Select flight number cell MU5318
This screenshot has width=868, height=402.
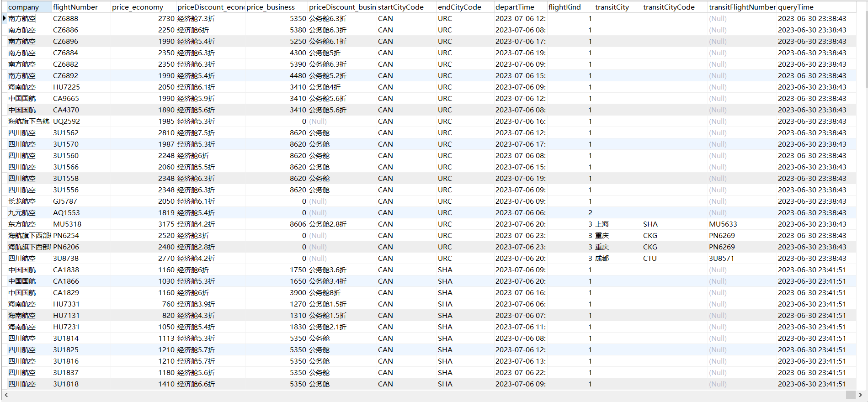[81, 224]
